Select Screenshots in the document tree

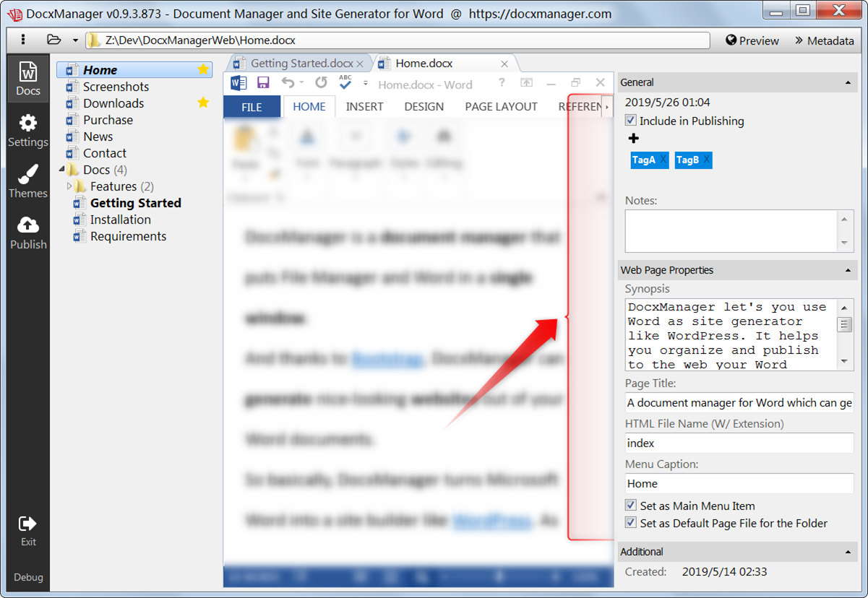(116, 87)
